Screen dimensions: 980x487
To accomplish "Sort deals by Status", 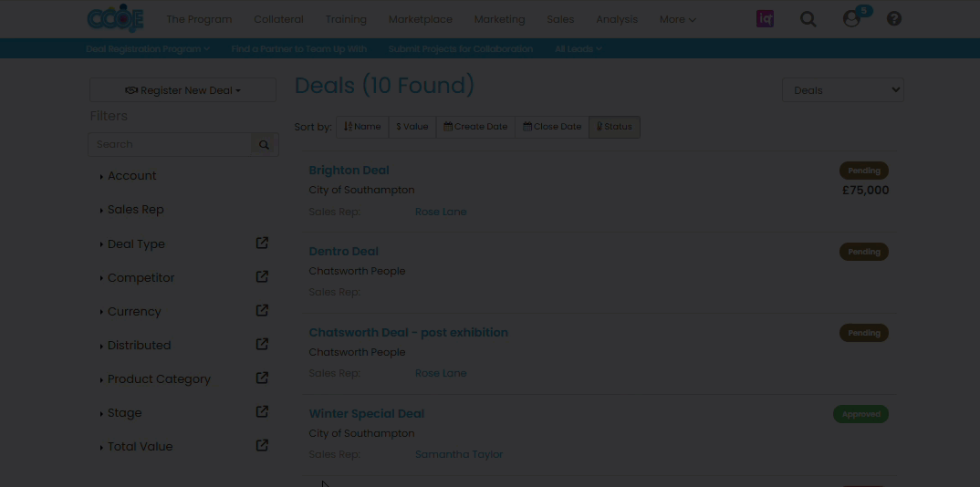I will coord(614,127).
